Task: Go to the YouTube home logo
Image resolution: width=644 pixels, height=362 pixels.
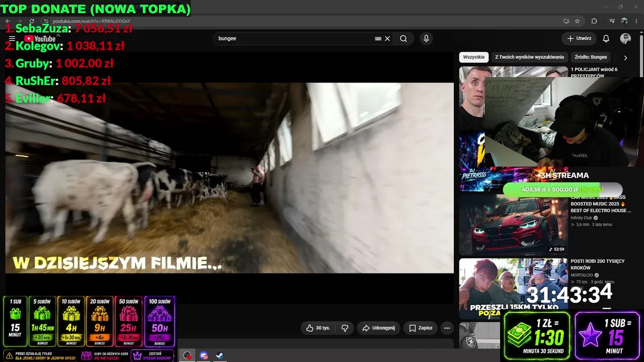Action: point(40,39)
